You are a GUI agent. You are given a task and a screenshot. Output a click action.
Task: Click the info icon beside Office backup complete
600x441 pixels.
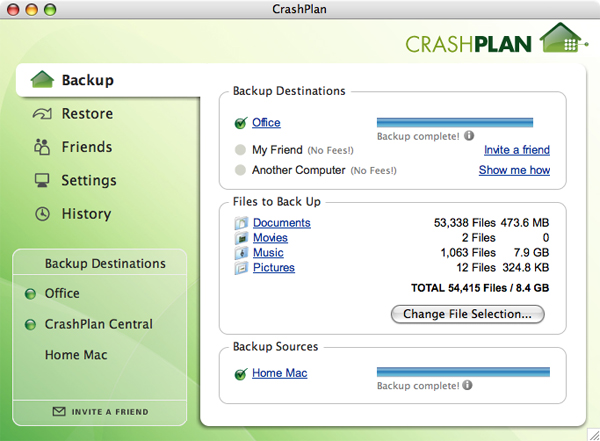tap(469, 136)
